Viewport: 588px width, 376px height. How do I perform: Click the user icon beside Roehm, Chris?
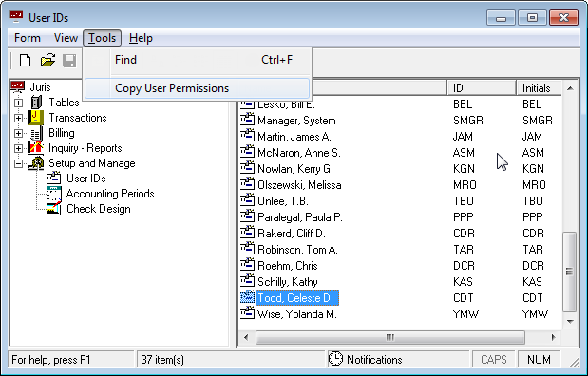pyautogui.click(x=247, y=265)
